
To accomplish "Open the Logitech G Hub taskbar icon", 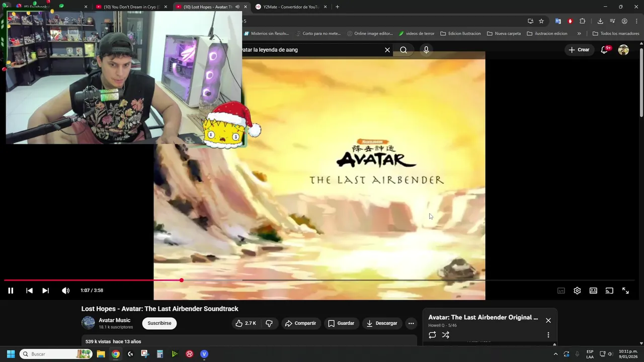I will point(130,354).
